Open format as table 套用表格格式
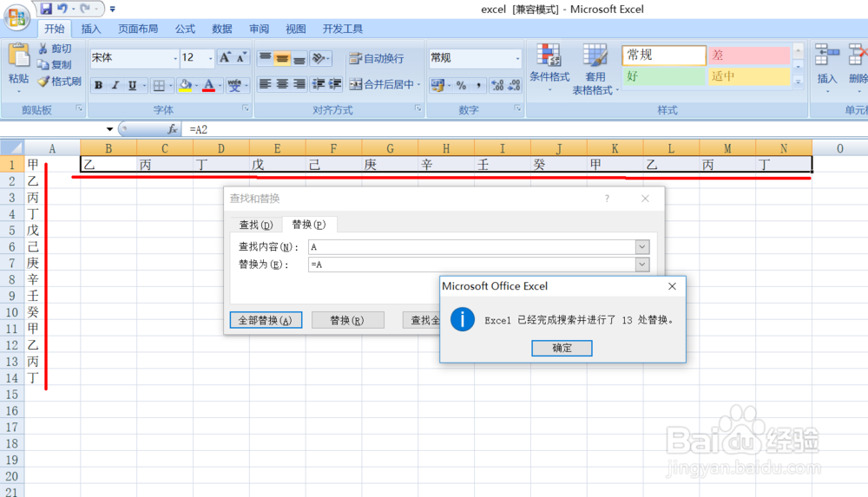 pyautogui.click(x=594, y=69)
